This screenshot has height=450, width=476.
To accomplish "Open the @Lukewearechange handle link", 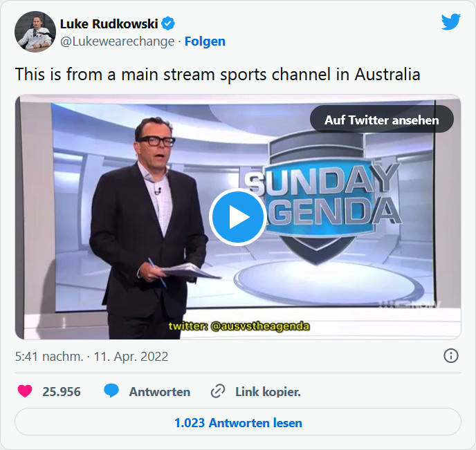I will pos(117,41).
